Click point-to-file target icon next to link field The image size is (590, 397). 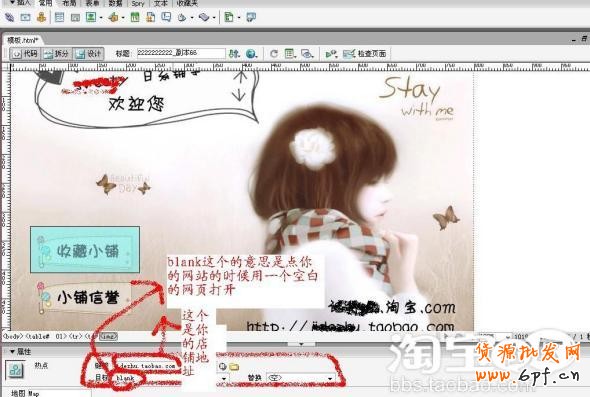[222, 366]
